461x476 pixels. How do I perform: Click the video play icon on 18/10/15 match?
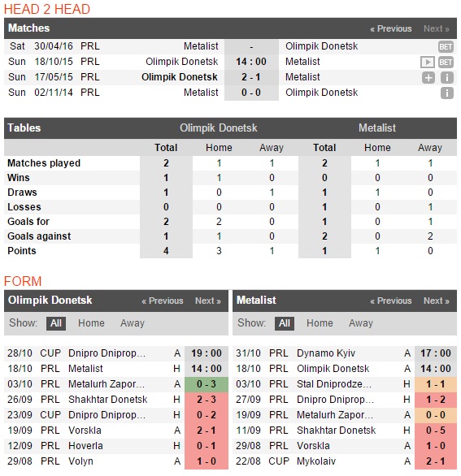tap(428, 63)
